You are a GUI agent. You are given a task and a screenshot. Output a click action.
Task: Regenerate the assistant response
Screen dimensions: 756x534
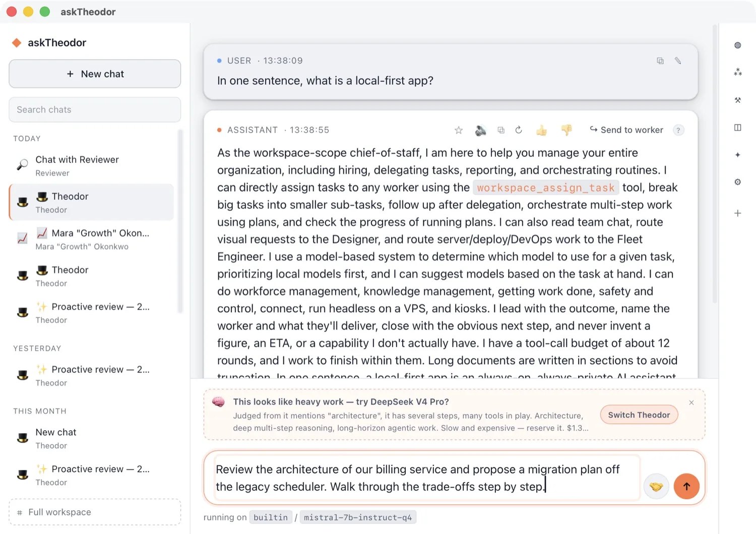click(519, 130)
